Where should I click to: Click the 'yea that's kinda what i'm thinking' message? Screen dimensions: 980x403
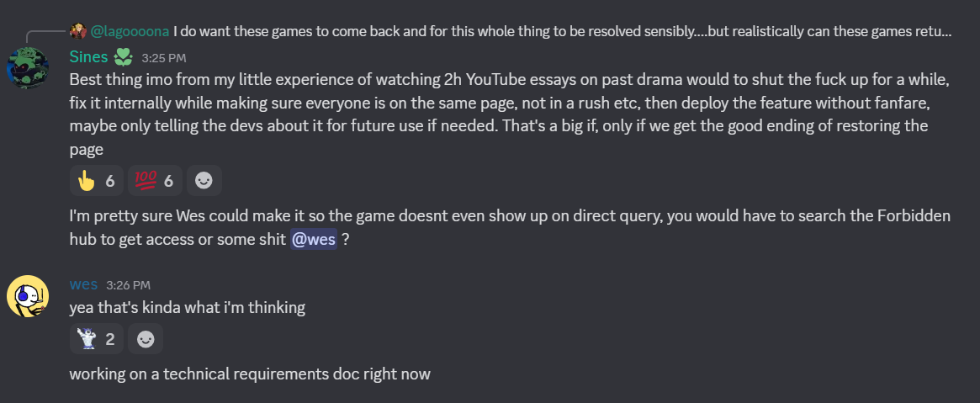188,307
